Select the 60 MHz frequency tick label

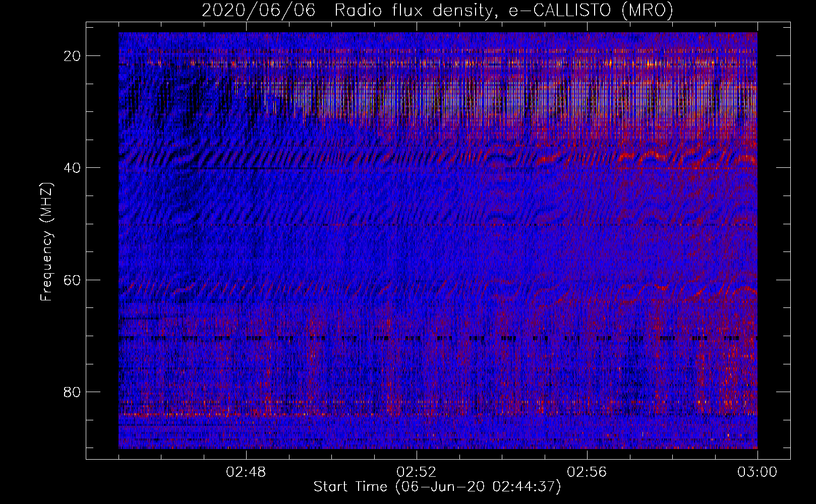click(x=73, y=280)
